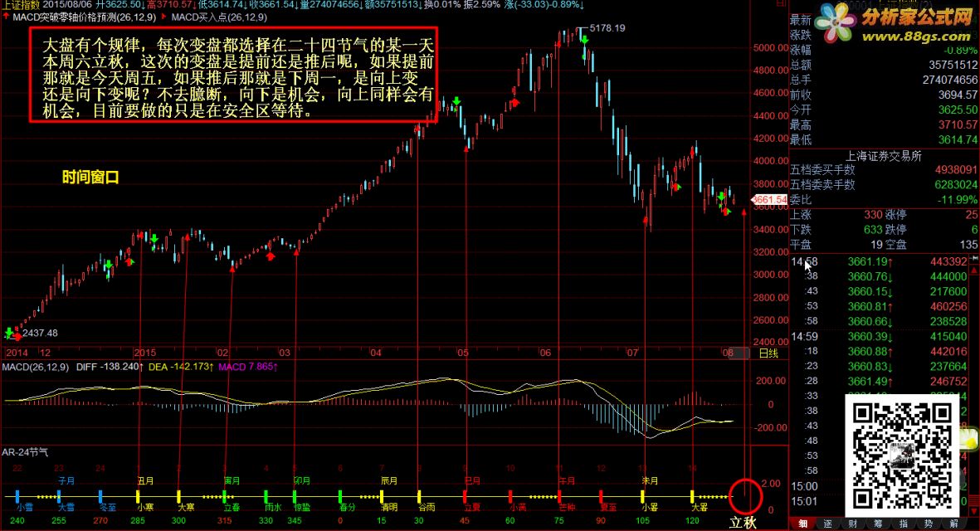Click the 前收 3694.57 value

958,95
